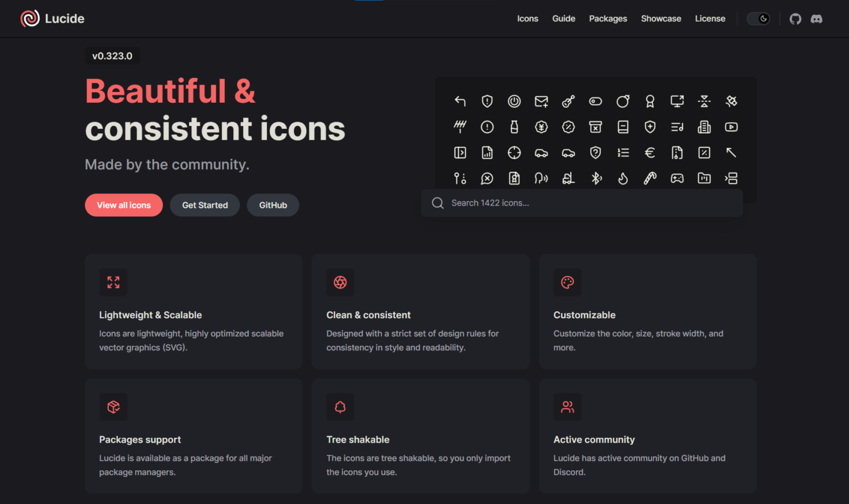Select the power button icon

pyautogui.click(x=514, y=101)
